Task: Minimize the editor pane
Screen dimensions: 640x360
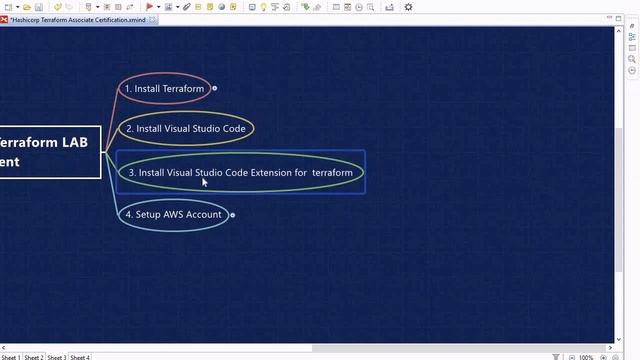Action: pos(609,18)
